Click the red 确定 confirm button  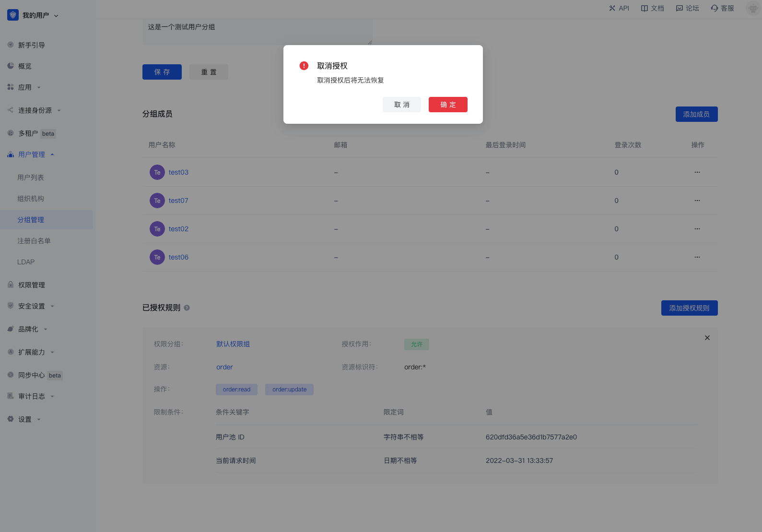point(447,105)
